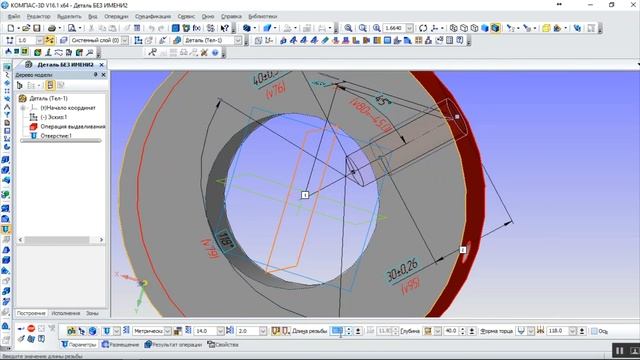Switch to the Результат операции tab
Image resolution: width=640 pixels, height=360 pixels.
point(173,344)
